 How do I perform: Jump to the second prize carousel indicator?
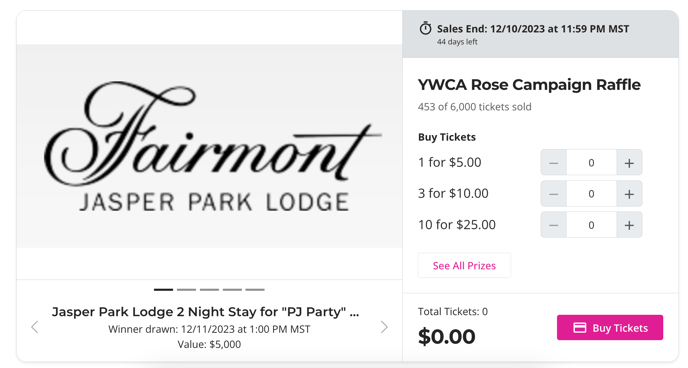pyautogui.click(x=186, y=289)
